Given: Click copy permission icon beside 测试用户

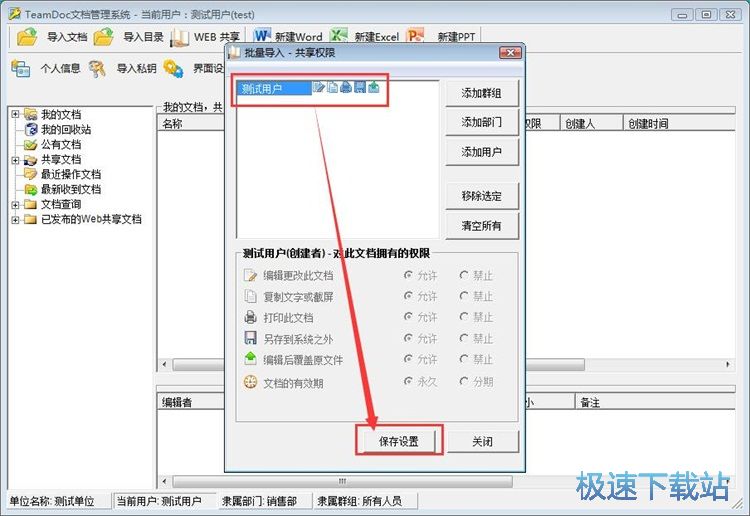Looking at the screenshot, I should pos(332,87).
